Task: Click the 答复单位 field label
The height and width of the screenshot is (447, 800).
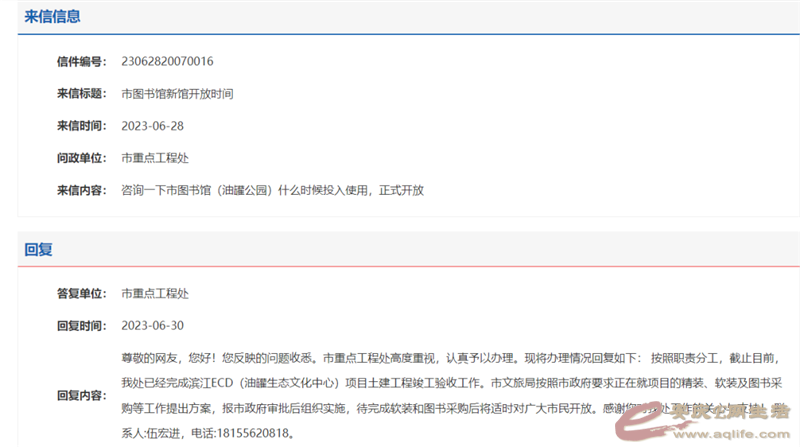Action: pyautogui.click(x=80, y=294)
